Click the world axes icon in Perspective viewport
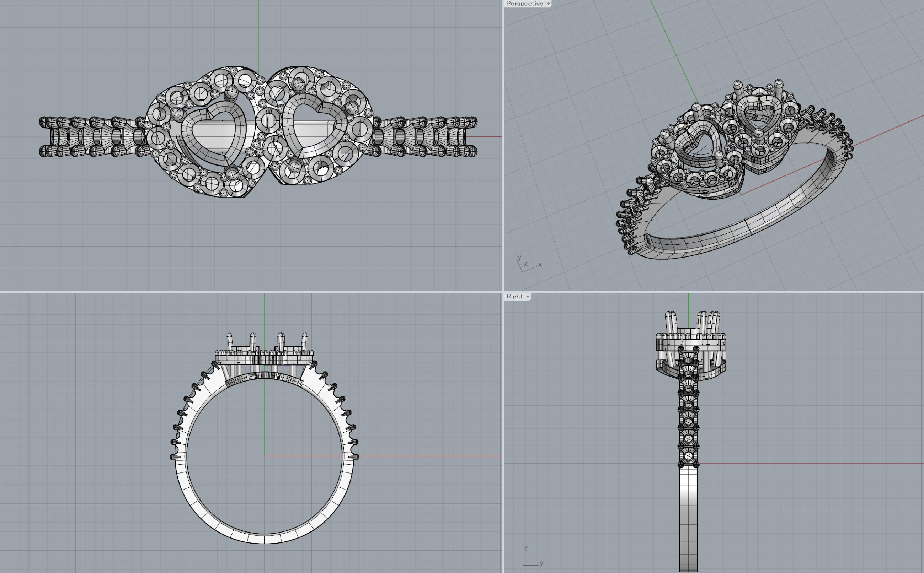924x573 pixels. pyautogui.click(x=529, y=263)
